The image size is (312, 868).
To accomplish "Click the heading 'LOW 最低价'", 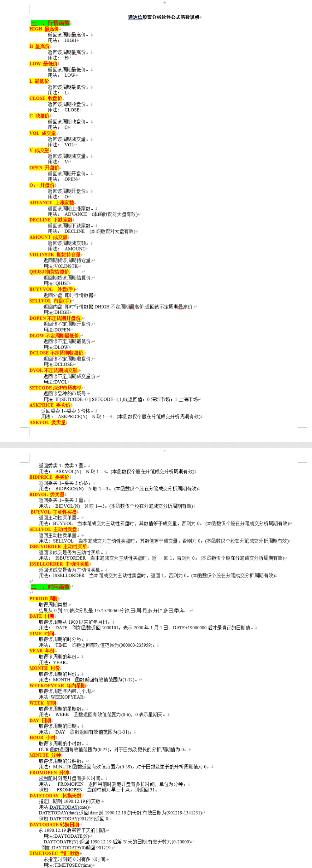I will [x=43, y=64].
